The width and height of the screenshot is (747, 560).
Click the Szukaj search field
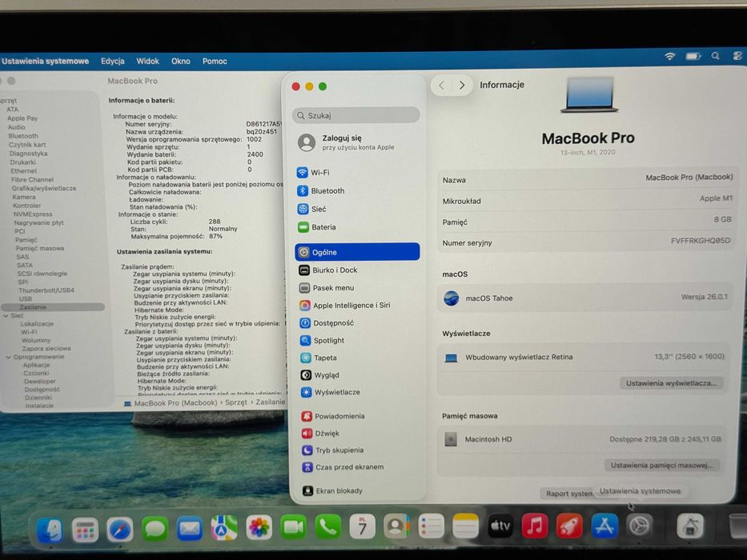[x=355, y=115]
